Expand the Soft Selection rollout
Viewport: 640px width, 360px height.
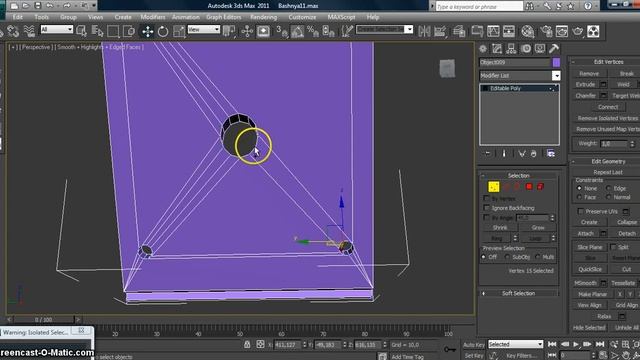click(518, 293)
